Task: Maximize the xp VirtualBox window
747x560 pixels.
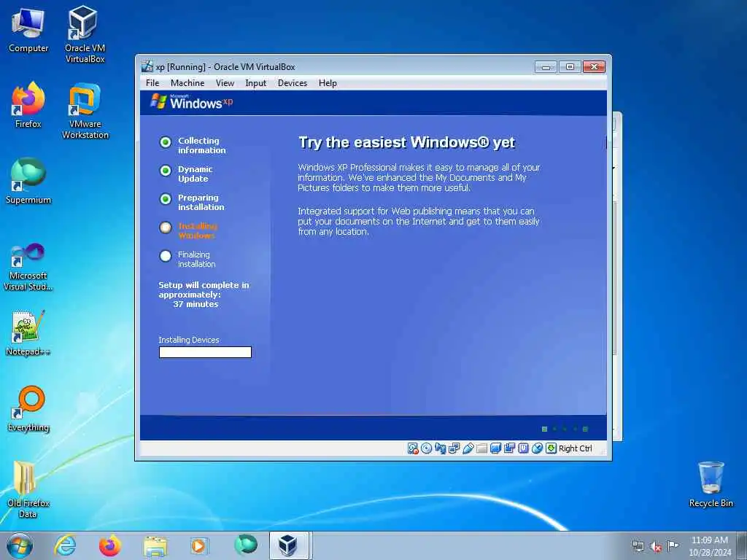Action: coord(570,67)
